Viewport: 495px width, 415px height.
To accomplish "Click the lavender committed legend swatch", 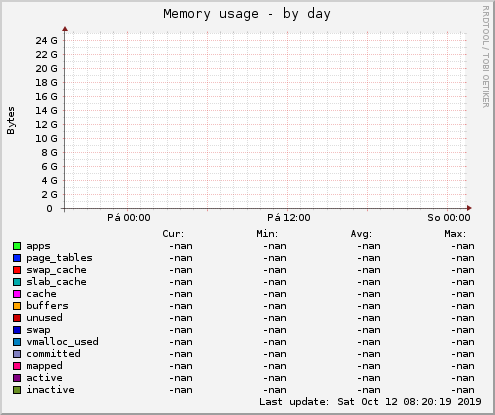I will point(17,354).
